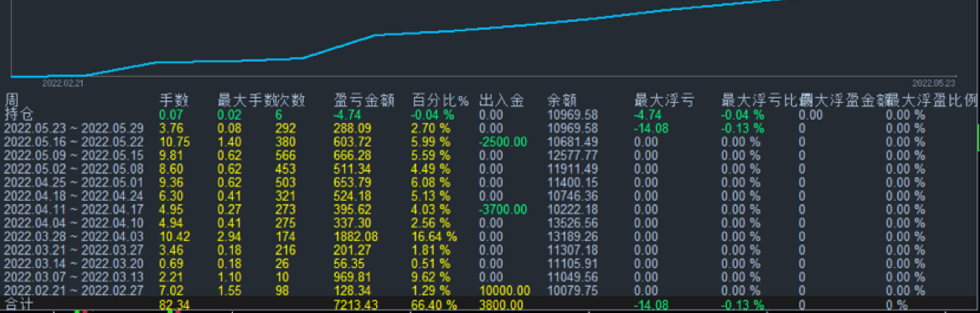Select week row 2022.04.18 ~ 2022.04.24
The width and height of the screenshot is (980, 313).
click(x=74, y=196)
